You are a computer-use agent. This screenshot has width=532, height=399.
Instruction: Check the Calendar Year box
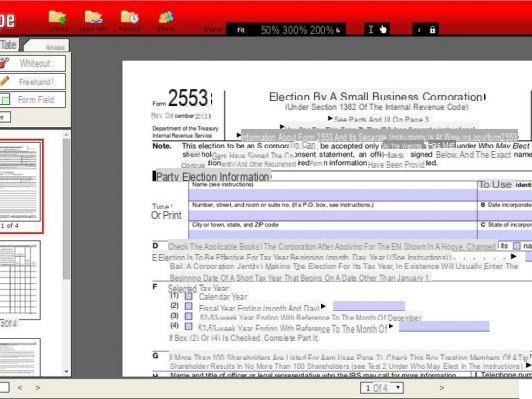tap(188, 296)
